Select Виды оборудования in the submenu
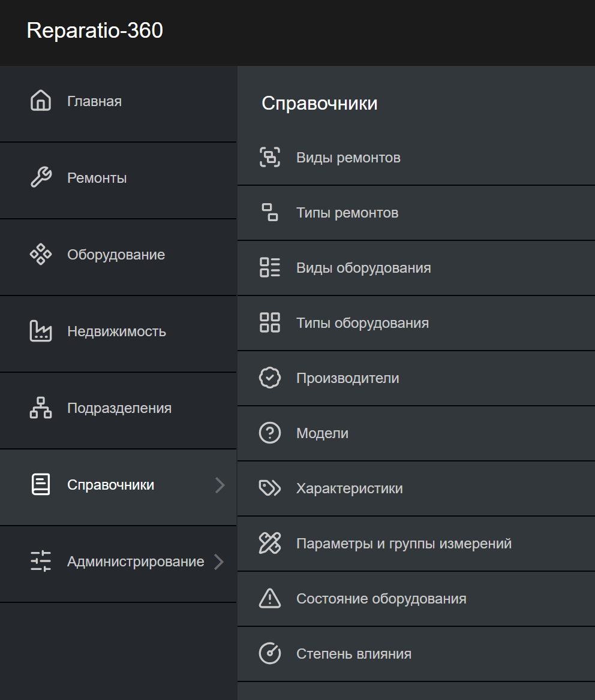 pos(363,268)
